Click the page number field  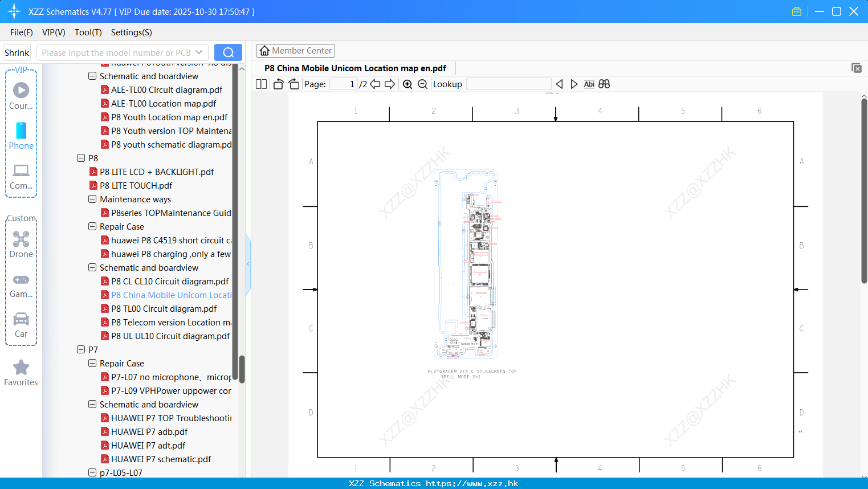[x=343, y=84]
